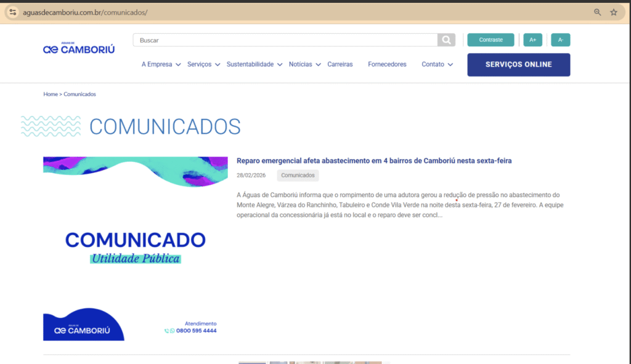Click the Home breadcrumb link
The width and height of the screenshot is (631, 364).
coord(51,94)
